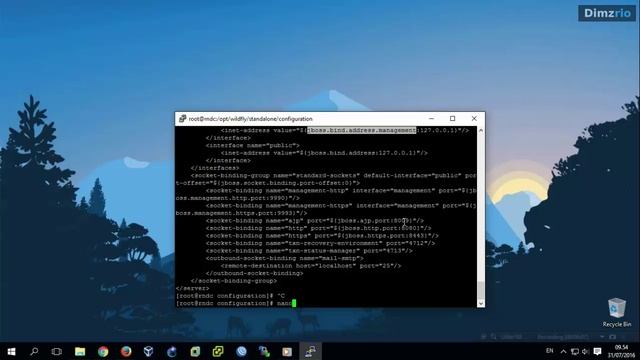Launch Google Chrome from taskbar
Viewport: 640px width, 360px height.
103,351
